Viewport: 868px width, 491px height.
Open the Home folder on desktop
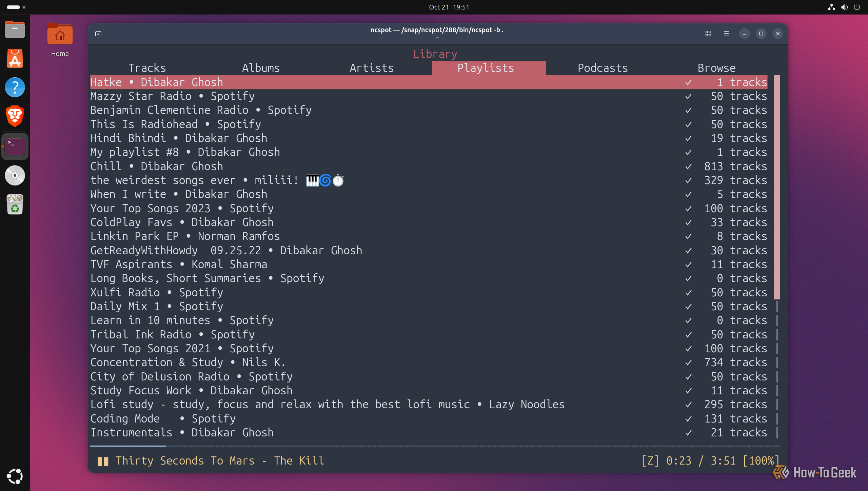click(x=60, y=40)
